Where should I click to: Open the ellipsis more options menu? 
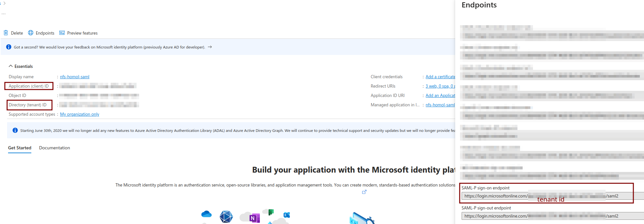coord(4,14)
